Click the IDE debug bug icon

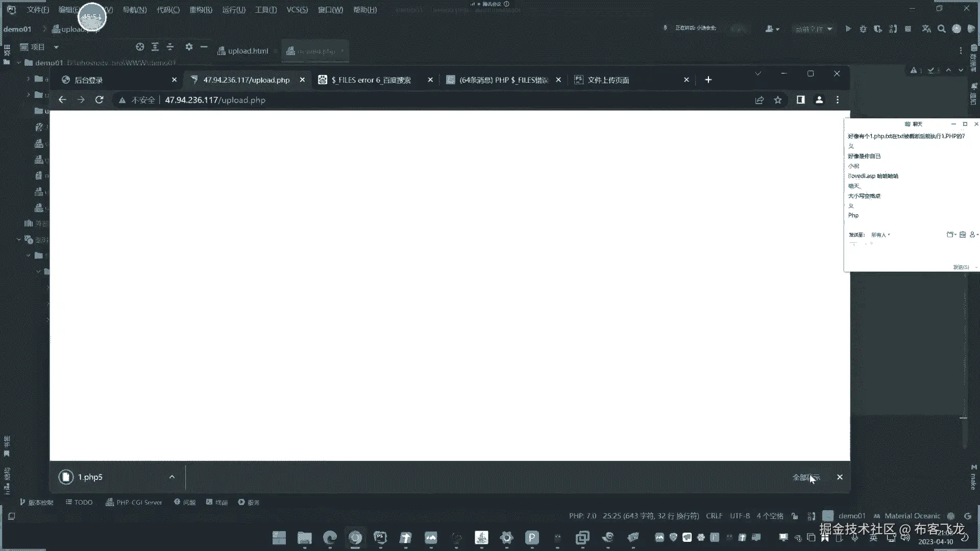pos(863,29)
